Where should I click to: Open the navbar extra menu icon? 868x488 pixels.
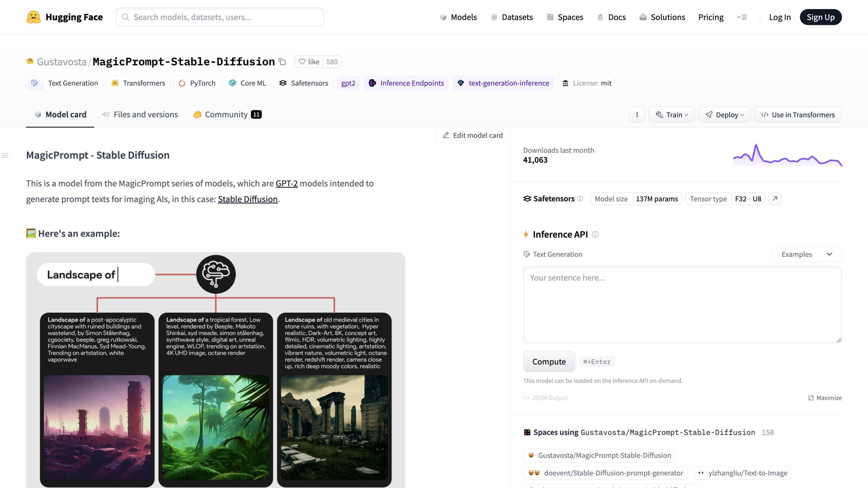click(742, 17)
